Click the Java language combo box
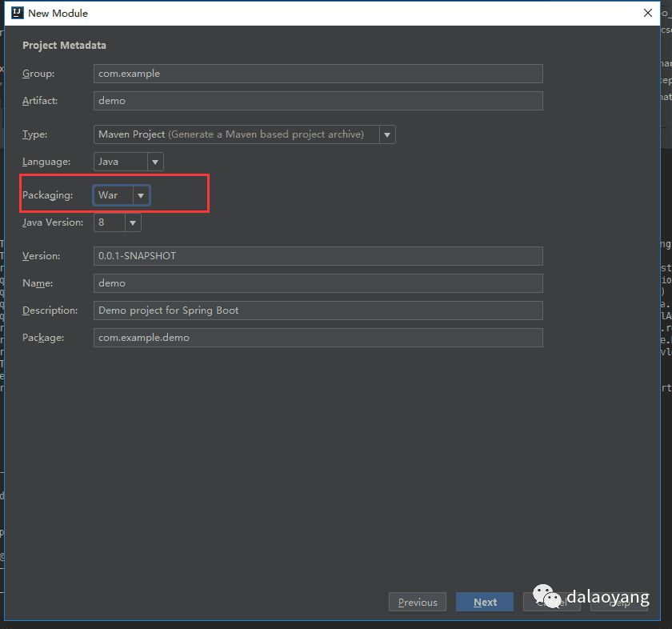Screen dimensions: 672x629 [128, 162]
